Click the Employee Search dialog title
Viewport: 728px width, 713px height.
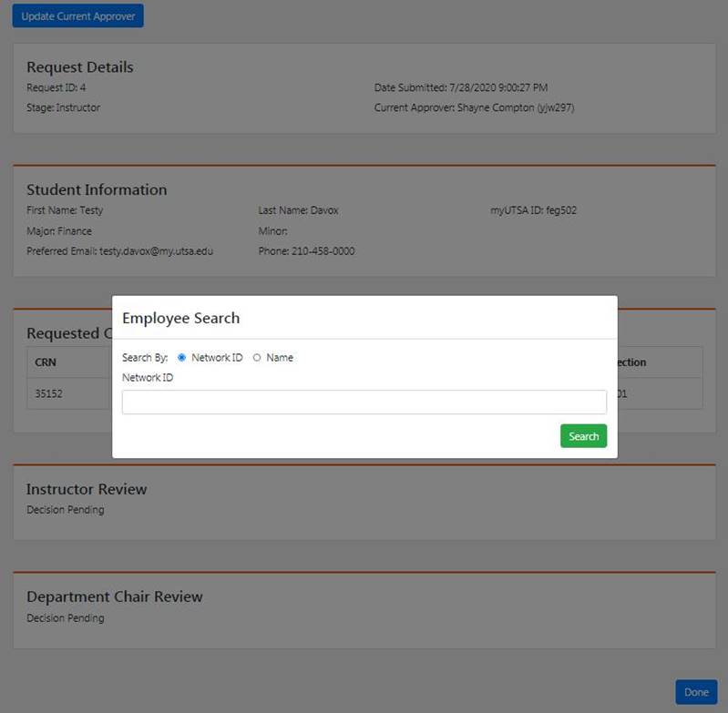point(180,318)
